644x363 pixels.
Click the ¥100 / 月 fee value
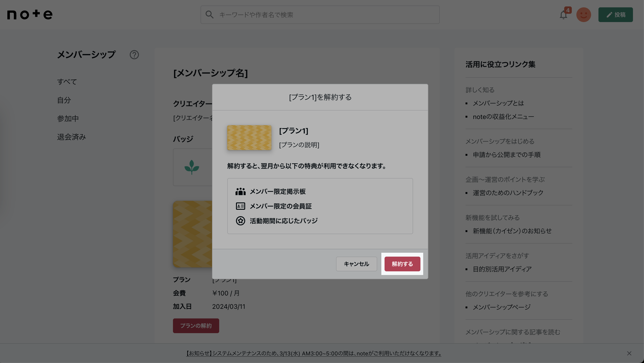pos(226,293)
